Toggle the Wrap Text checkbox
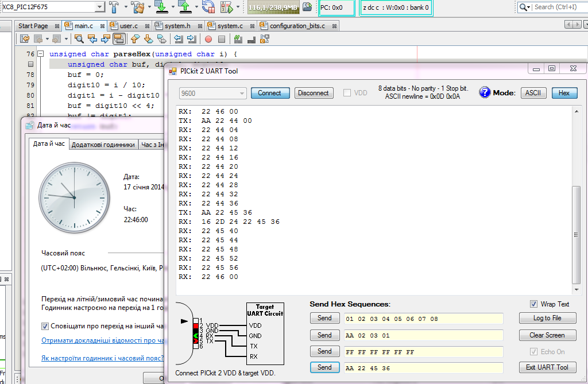The height and width of the screenshot is (384, 588). (535, 304)
